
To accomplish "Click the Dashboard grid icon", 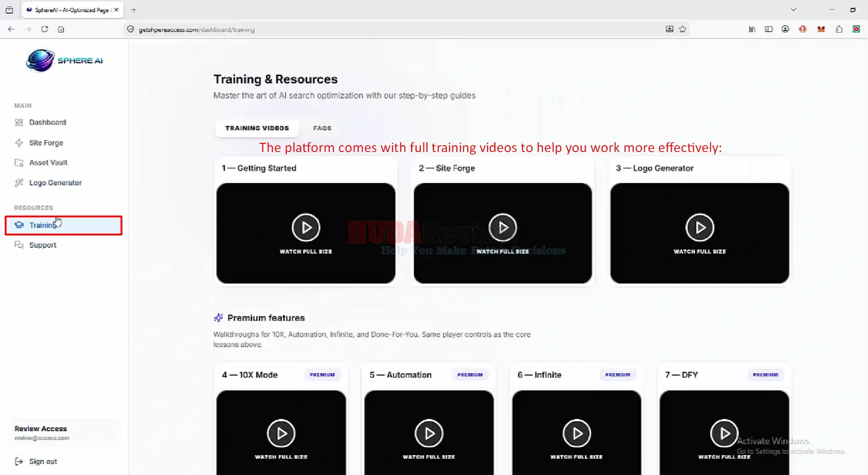I will click(19, 122).
